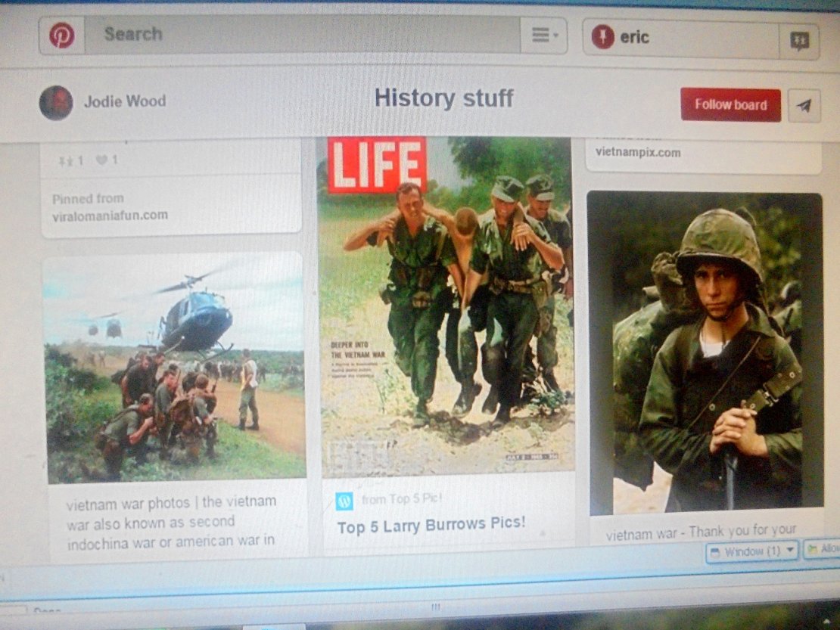This screenshot has height=630, width=840.
Task: Focus the Search input field
Action: click(x=302, y=34)
